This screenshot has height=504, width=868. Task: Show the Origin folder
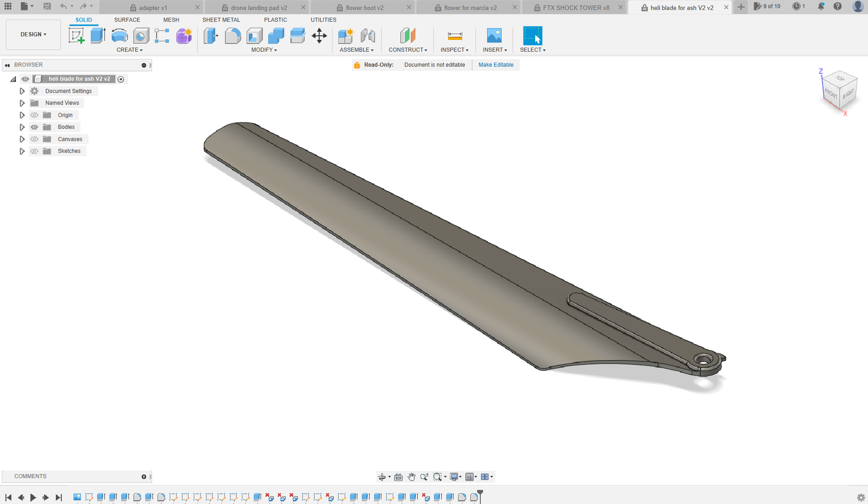(35, 115)
